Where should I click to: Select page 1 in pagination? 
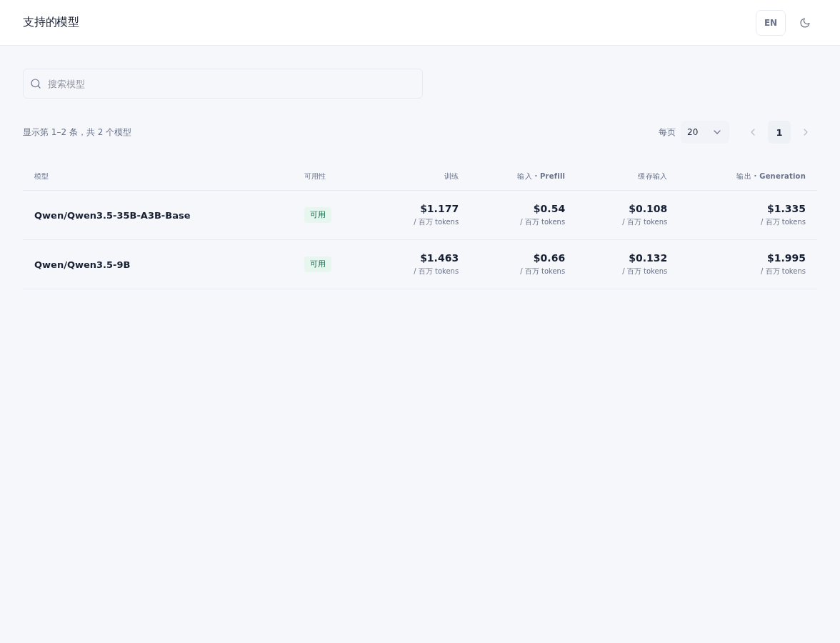pos(779,132)
